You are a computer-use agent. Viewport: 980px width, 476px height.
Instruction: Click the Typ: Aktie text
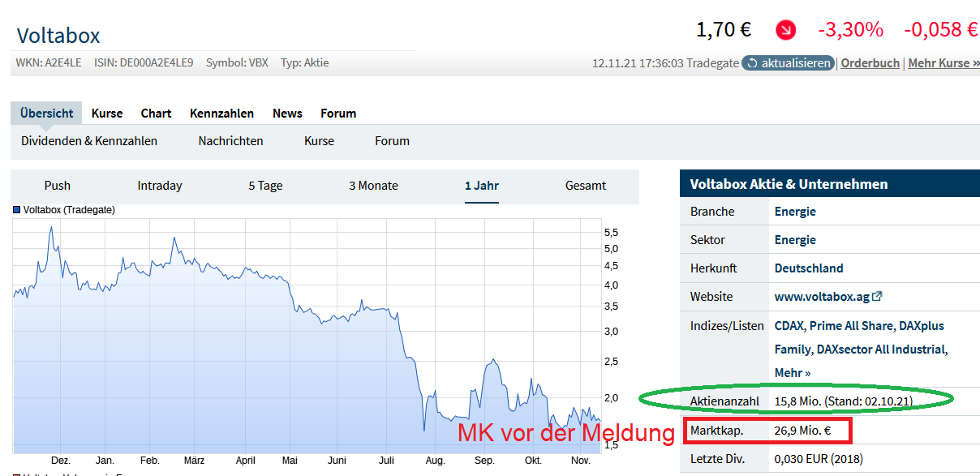304,62
